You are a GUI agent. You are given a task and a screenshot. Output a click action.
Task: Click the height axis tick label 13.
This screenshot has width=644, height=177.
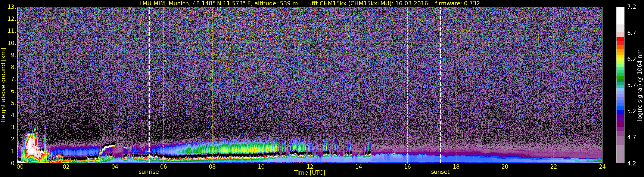click(x=12, y=7)
